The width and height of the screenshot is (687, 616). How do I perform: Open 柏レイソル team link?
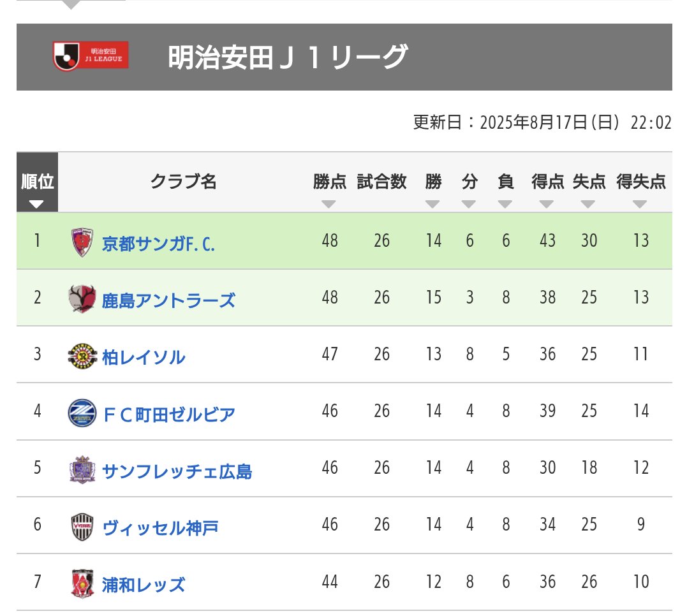tap(144, 357)
